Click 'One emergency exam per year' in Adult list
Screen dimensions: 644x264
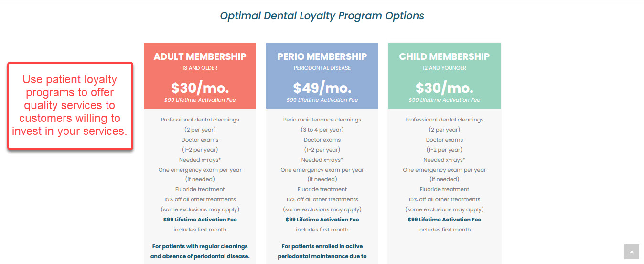pyautogui.click(x=200, y=170)
